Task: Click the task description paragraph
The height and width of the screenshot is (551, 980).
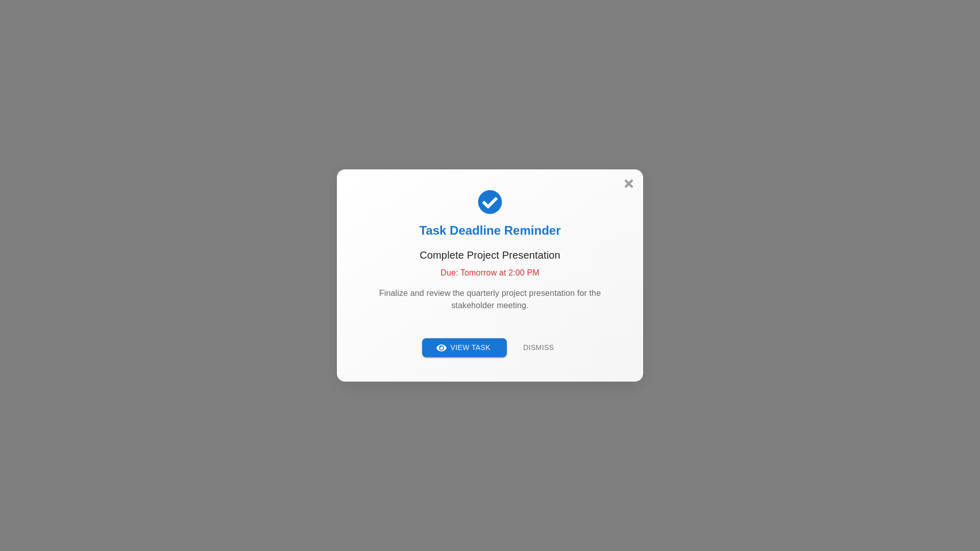Action: pos(490,299)
